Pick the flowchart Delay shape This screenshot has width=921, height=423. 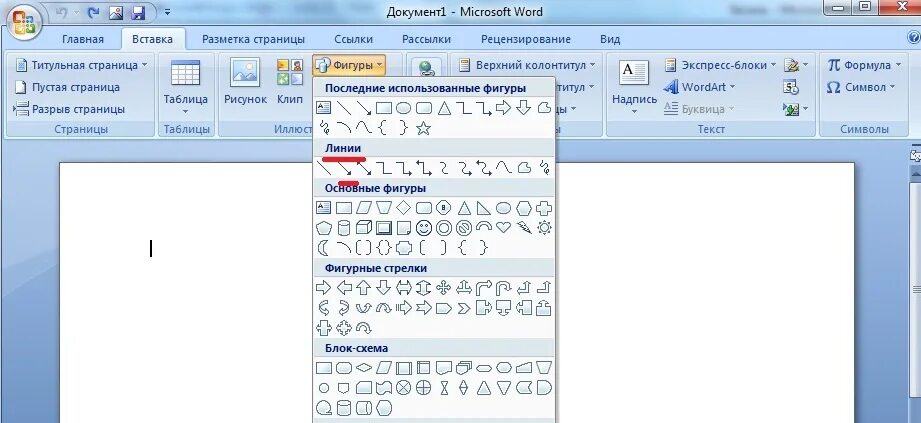[544, 388]
